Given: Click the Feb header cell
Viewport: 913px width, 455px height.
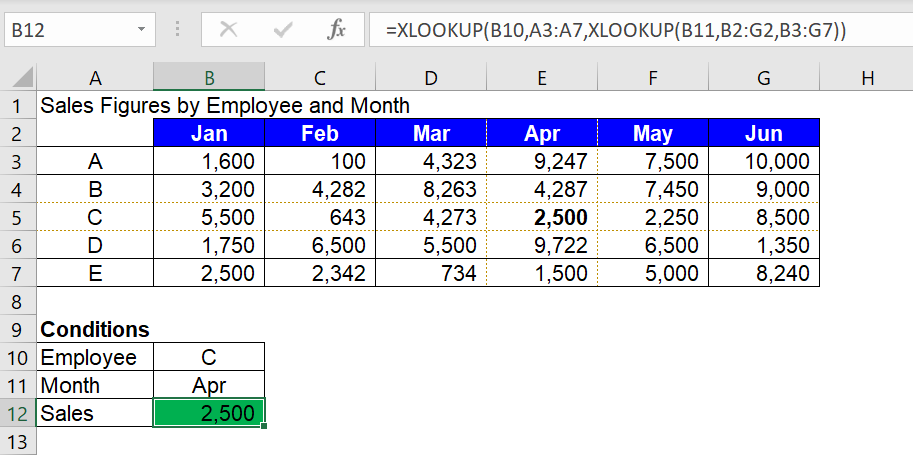Looking at the screenshot, I should pyautogui.click(x=320, y=133).
